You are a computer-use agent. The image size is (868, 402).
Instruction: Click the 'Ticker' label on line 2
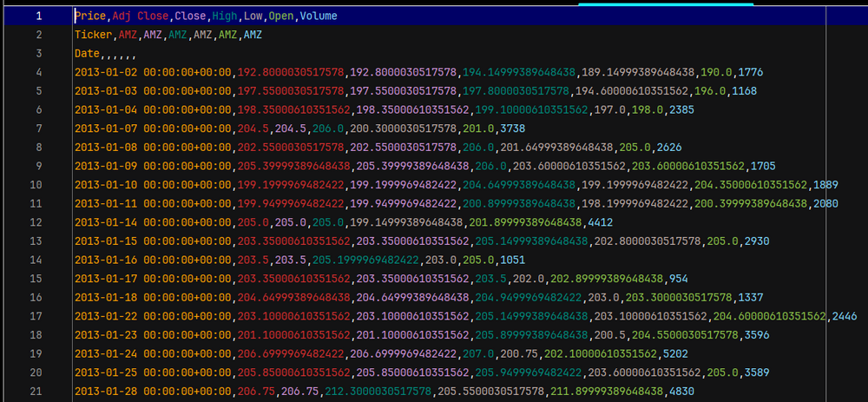(93, 36)
